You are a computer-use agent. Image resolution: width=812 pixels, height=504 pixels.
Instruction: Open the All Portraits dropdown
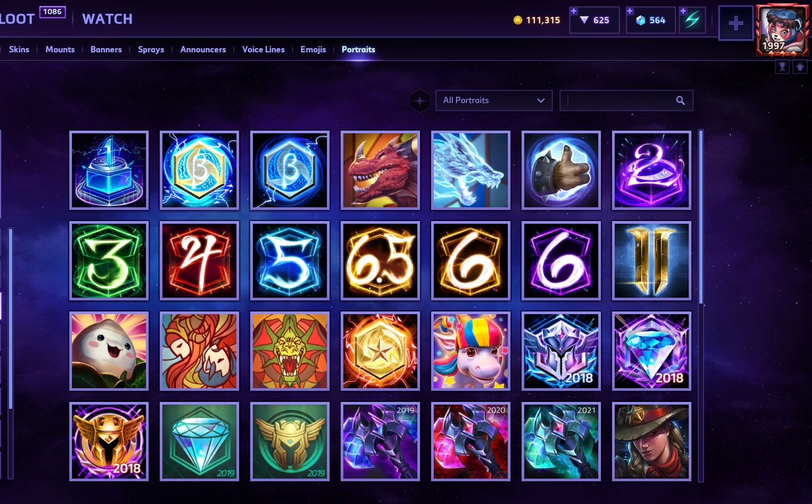pos(494,100)
